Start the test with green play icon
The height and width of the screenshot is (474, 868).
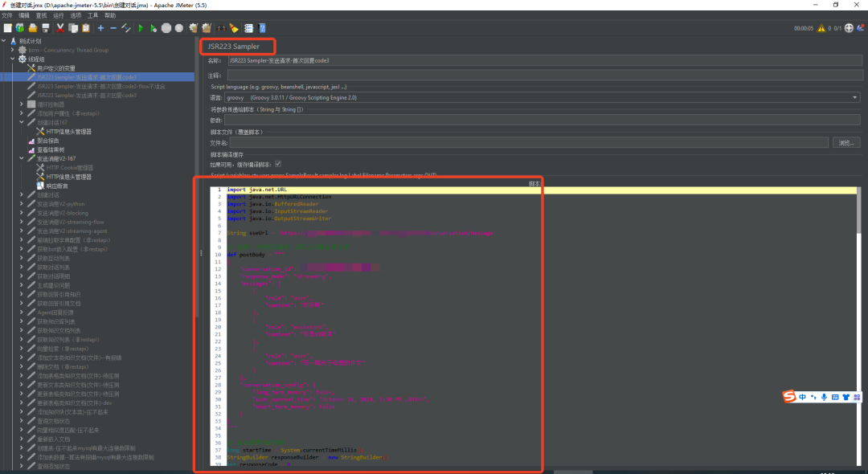click(141, 28)
